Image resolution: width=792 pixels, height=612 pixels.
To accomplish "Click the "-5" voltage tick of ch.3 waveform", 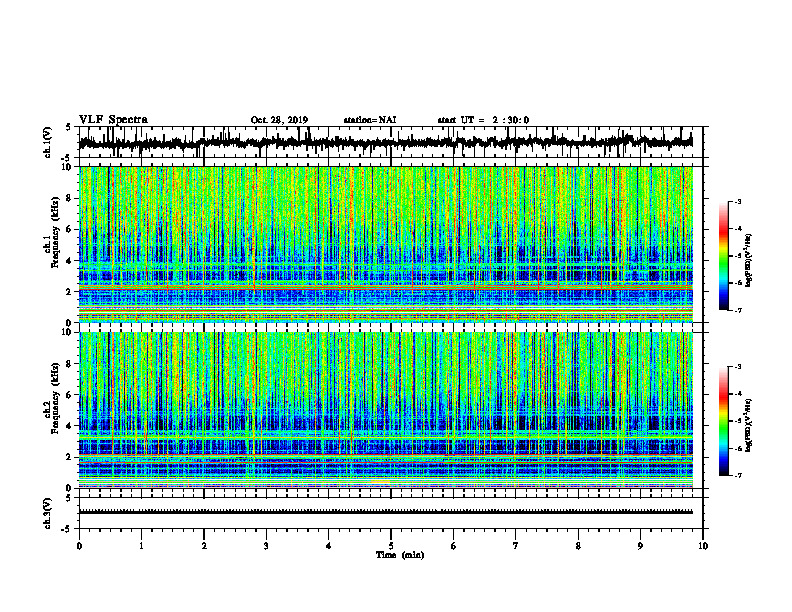I will (67, 529).
